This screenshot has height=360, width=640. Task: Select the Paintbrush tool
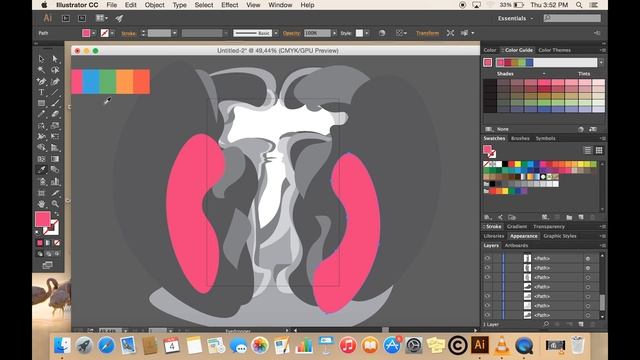[55, 103]
